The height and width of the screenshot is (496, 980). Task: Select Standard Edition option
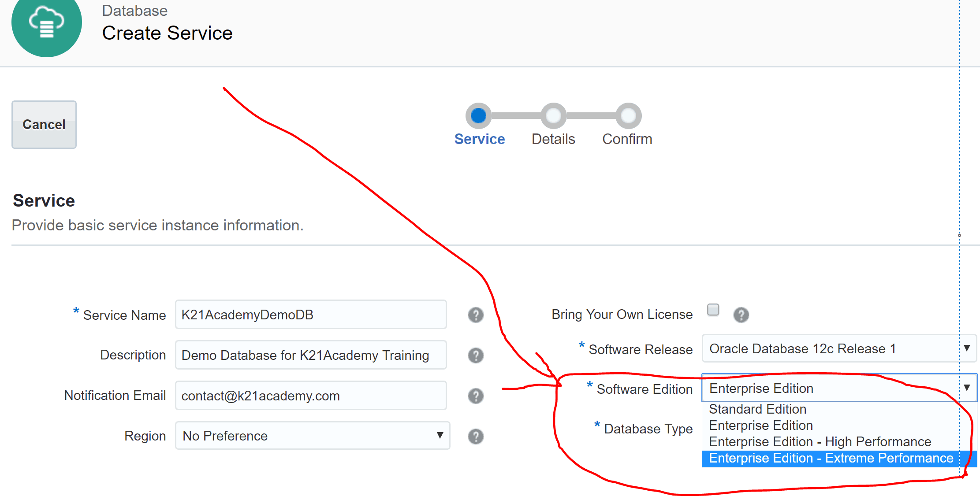[x=757, y=409]
